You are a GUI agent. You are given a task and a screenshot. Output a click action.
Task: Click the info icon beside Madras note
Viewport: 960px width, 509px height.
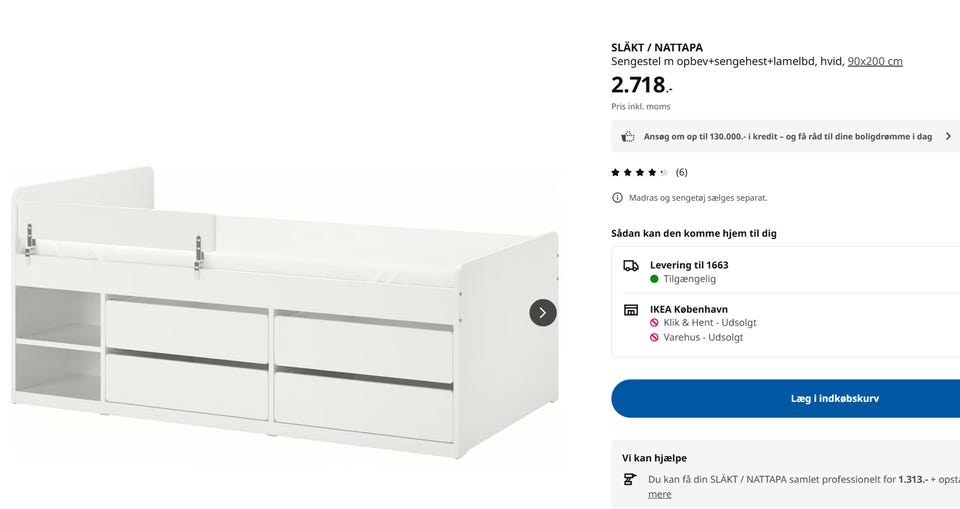tap(617, 198)
